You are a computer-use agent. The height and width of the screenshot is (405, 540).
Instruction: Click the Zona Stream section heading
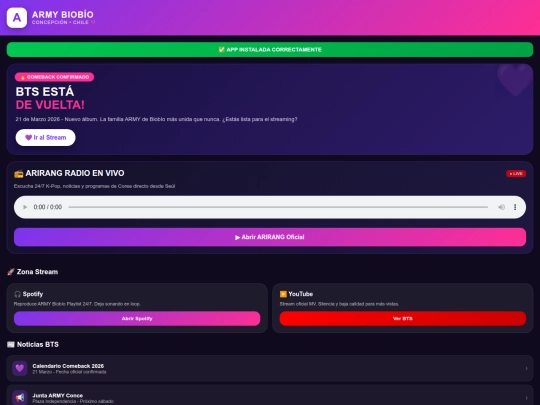coord(37,272)
